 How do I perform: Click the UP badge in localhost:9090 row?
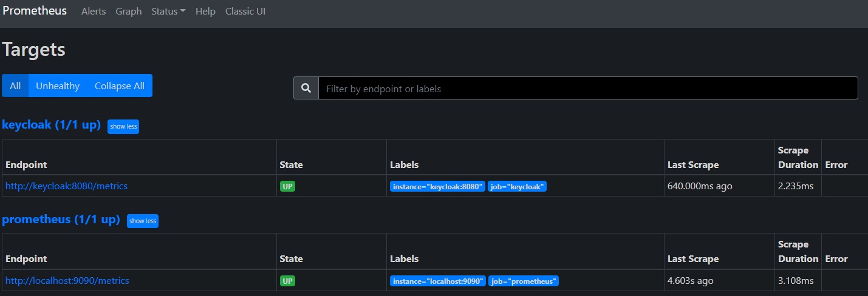[287, 281]
